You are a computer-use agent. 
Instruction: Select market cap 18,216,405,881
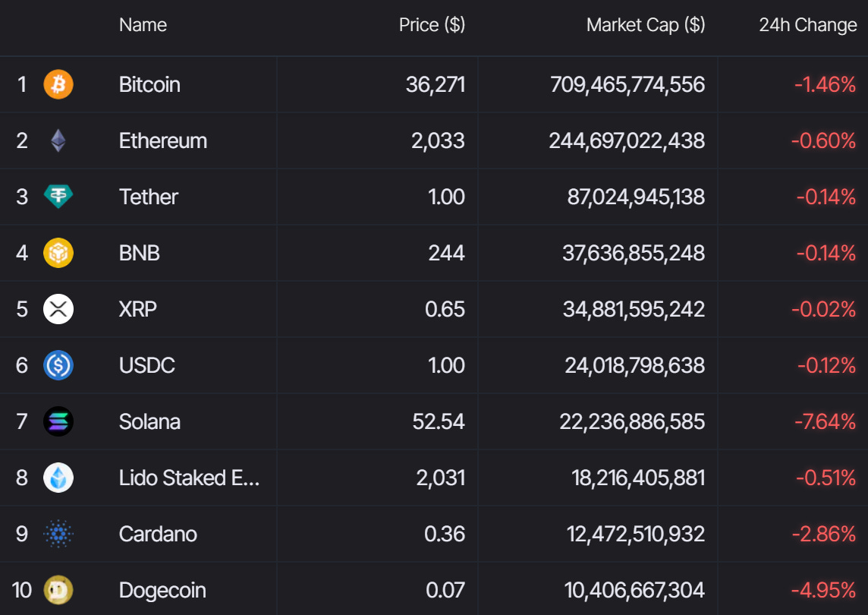point(638,478)
